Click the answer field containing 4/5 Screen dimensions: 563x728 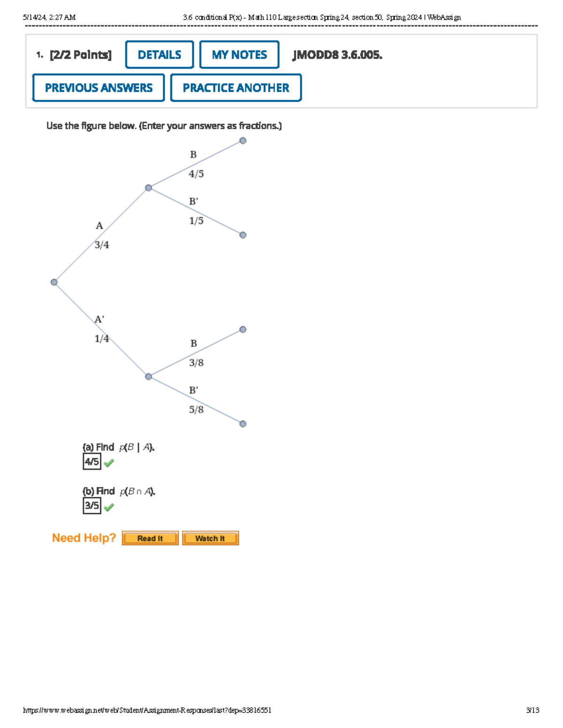click(92, 462)
